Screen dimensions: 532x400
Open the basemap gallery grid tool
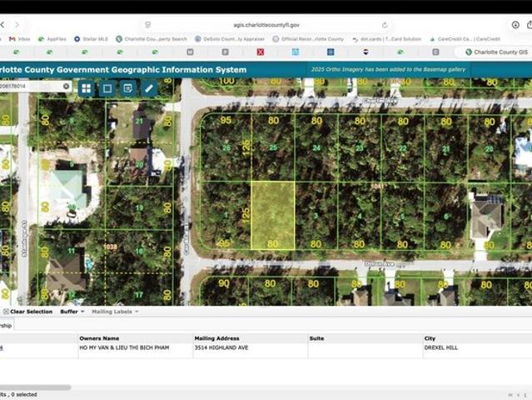87,88
